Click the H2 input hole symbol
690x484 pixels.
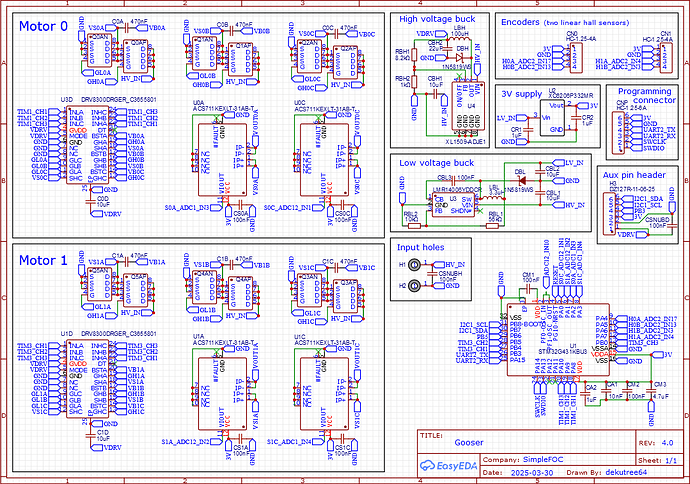tap(402, 285)
